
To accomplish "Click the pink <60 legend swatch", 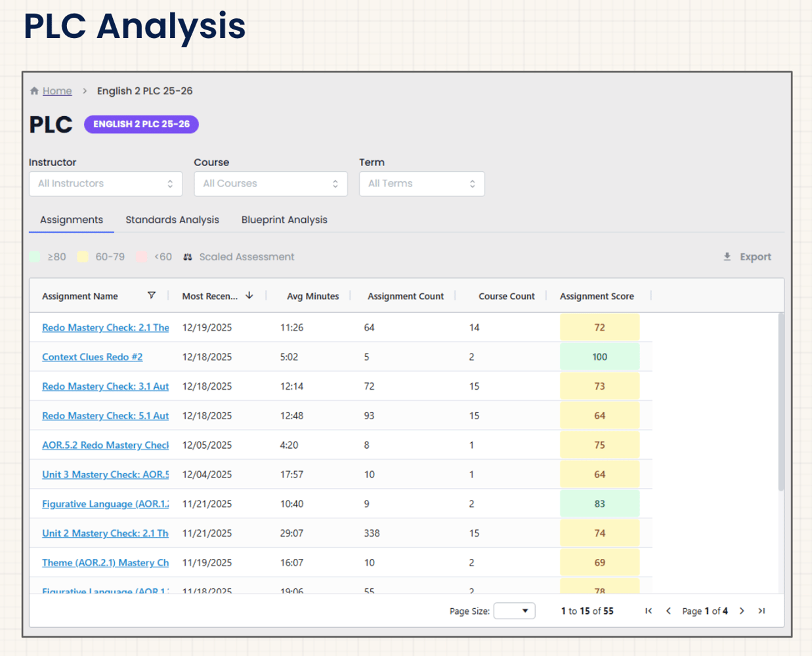I will point(141,257).
